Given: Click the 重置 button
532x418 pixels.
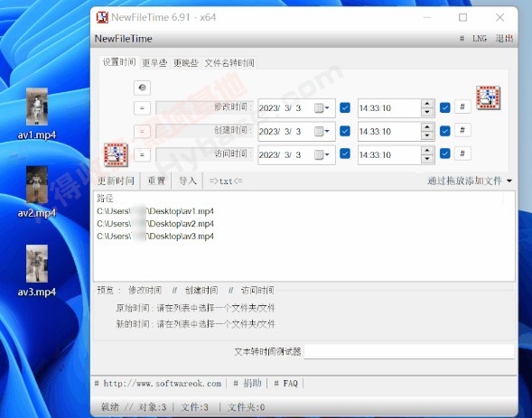Looking at the screenshot, I should (x=156, y=181).
